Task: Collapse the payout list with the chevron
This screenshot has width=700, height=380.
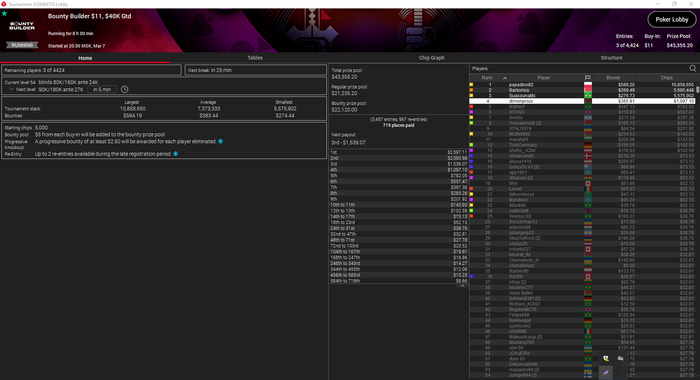Action: click(x=462, y=286)
